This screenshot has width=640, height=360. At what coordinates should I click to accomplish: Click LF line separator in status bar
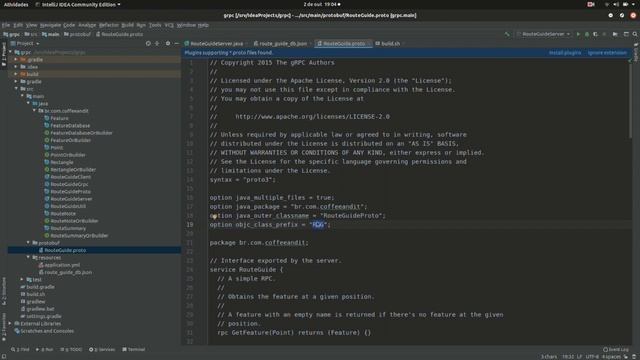[579, 357]
